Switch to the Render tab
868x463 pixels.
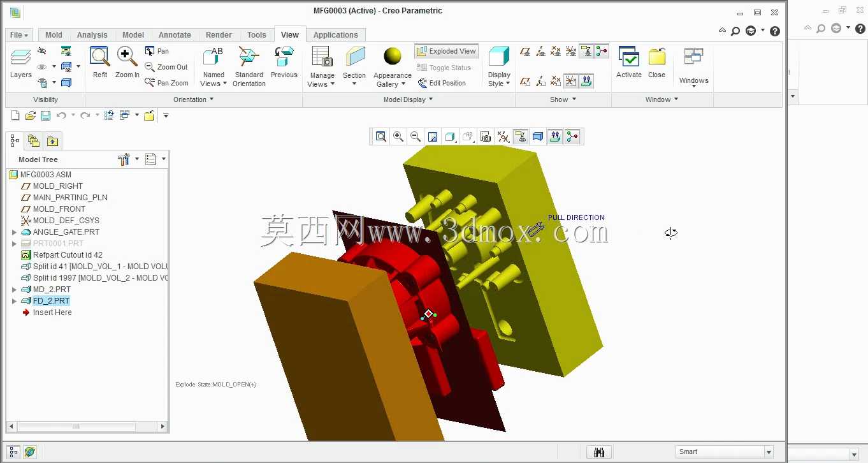pos(219,35)
